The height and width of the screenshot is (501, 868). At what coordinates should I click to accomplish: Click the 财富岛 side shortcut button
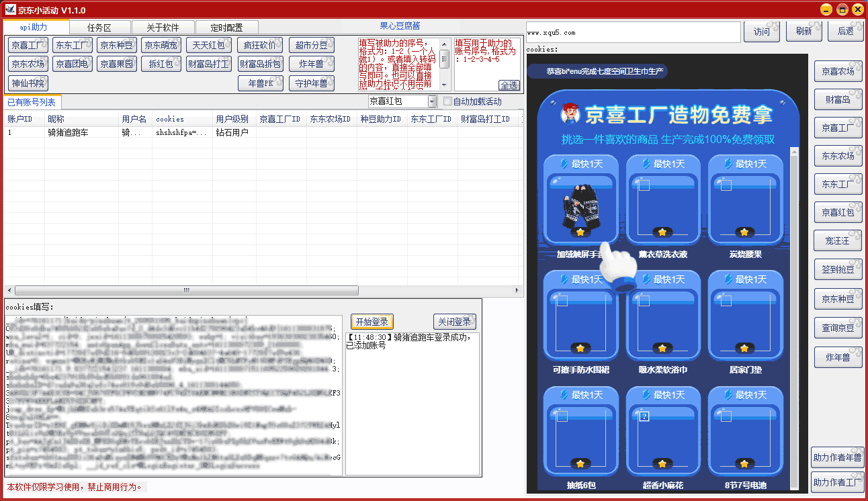838,99
